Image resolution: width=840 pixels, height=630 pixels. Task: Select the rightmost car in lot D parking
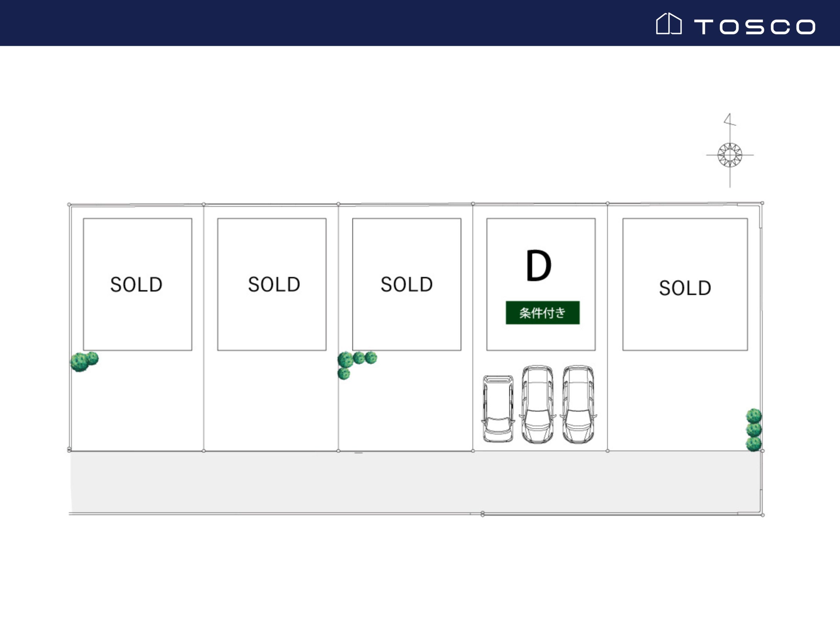(x=578, y=404)
